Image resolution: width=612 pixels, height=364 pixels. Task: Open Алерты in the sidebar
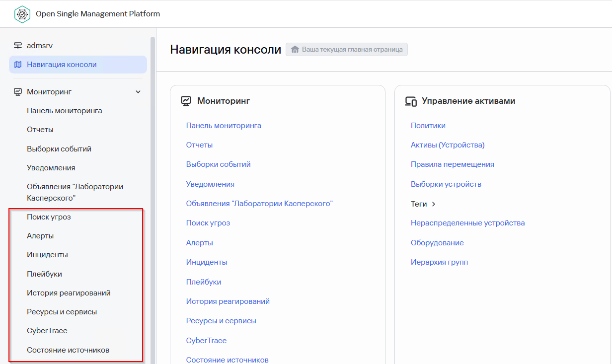(40, 236)
